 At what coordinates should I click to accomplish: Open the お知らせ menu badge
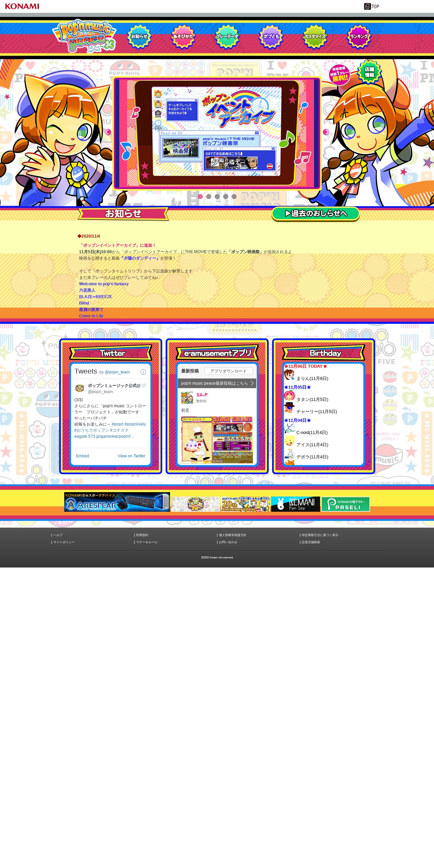click(139, 37)
